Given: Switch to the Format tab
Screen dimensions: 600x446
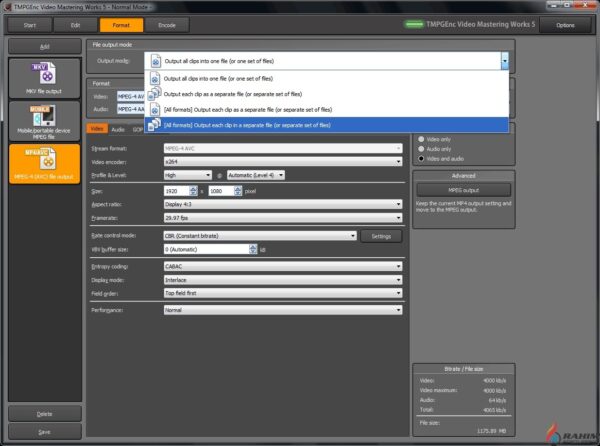Looking at the screenshot, I should [121, 25].
